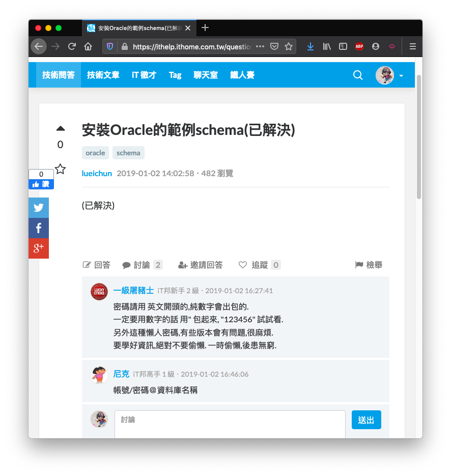451x476 pixels.
Task: Open the 鐵人賽 page
Action: click(242, 75)
